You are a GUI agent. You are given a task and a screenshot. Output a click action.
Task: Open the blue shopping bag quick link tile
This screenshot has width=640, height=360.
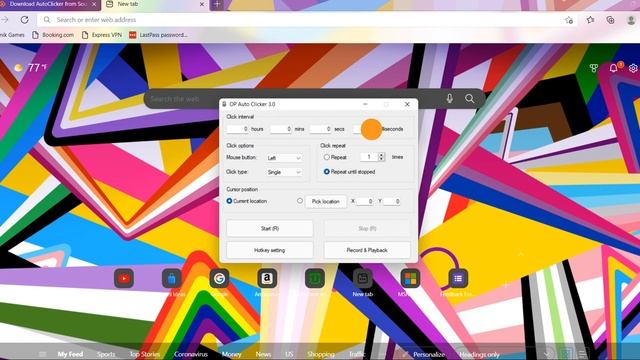click(x=172, y=279)
